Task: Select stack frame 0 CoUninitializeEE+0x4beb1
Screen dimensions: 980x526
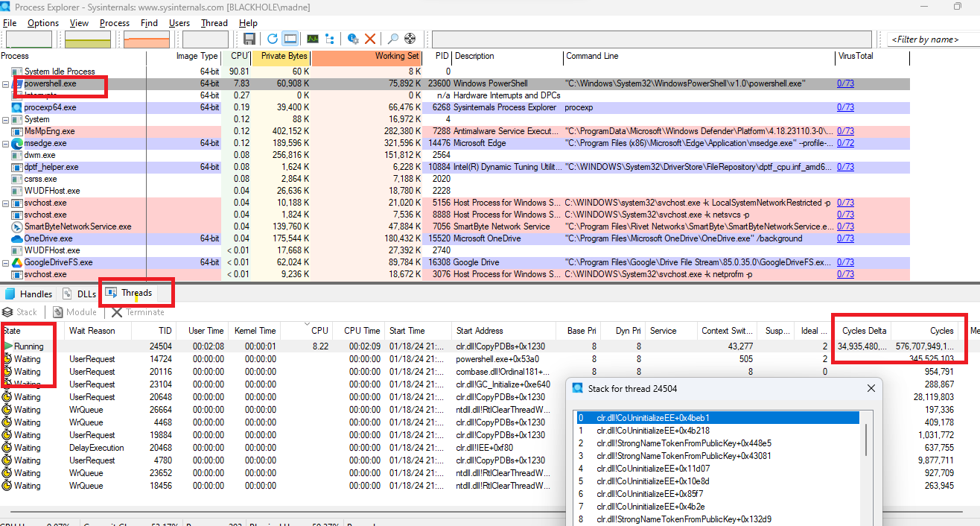Action: pos(718,417)
